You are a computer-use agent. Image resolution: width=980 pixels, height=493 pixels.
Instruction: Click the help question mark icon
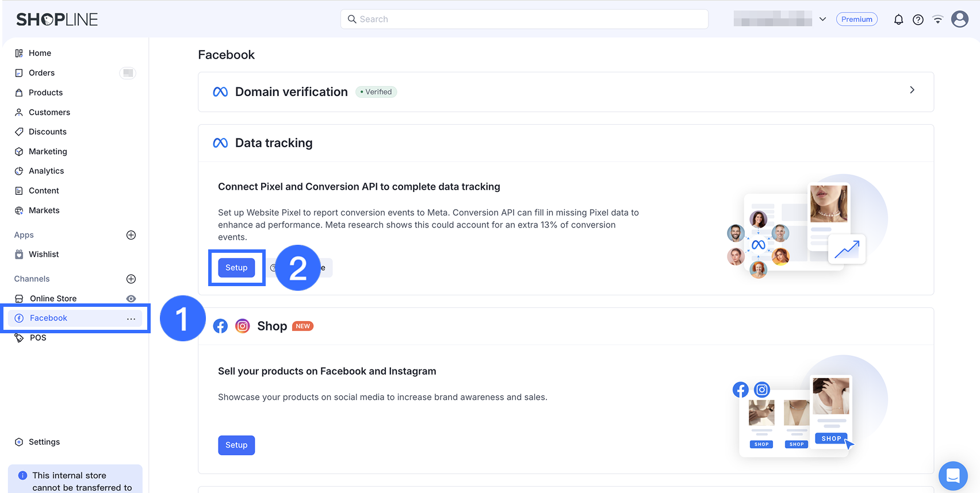[x=918, y=20]
